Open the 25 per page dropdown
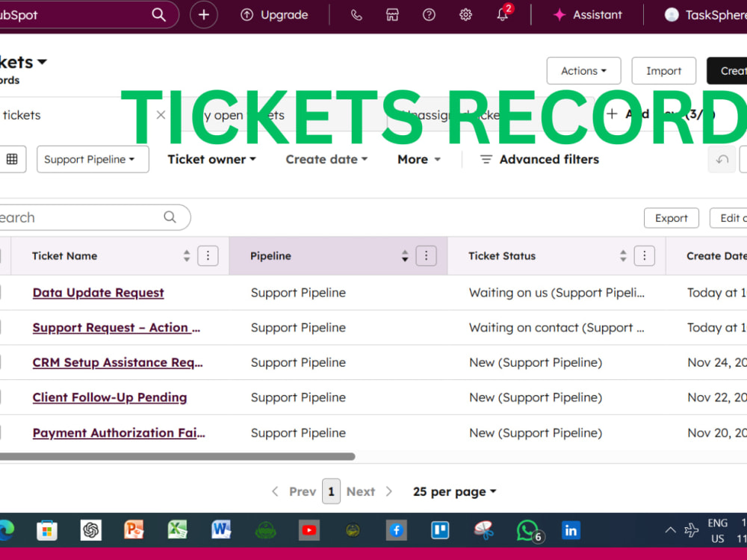 (454, 491)
